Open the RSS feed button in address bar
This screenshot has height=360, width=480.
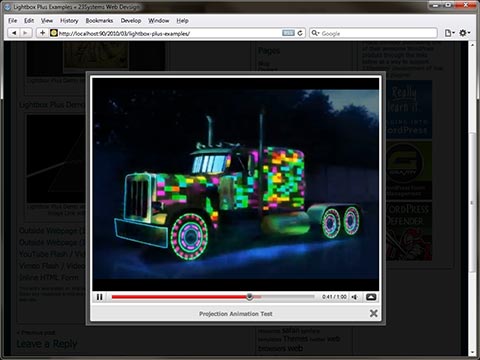click(288, 33)
